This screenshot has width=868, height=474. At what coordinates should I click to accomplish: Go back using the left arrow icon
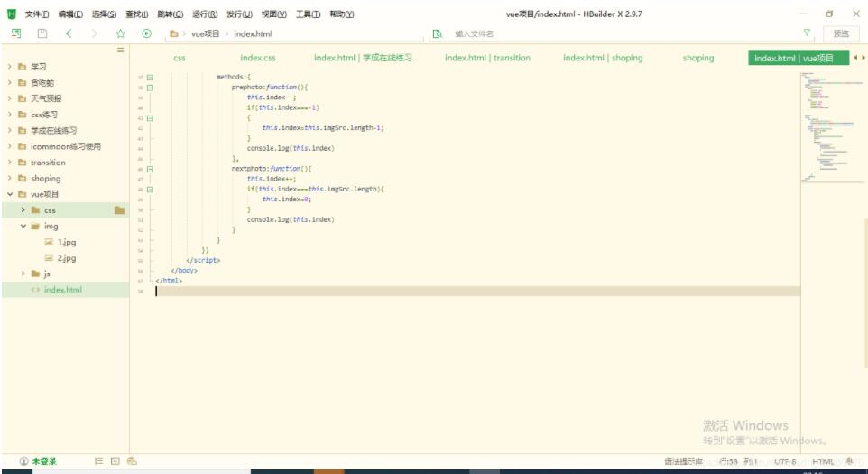pos(69,33)
